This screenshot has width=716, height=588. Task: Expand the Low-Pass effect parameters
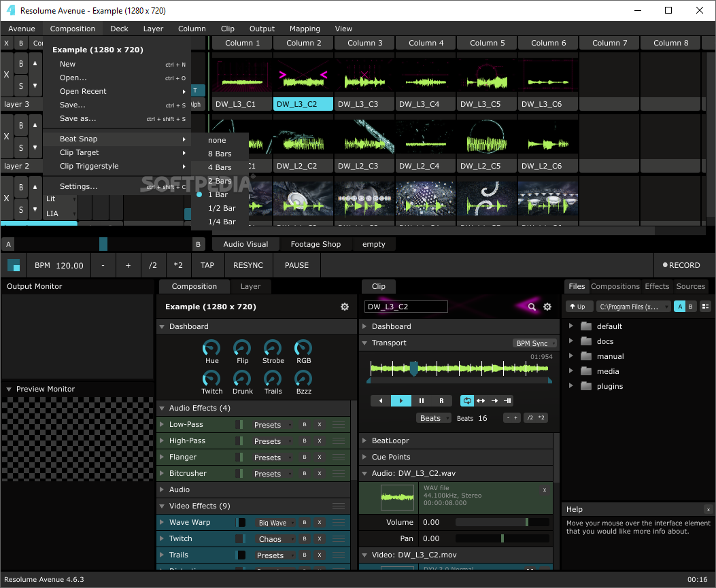(x=162, y=425)
